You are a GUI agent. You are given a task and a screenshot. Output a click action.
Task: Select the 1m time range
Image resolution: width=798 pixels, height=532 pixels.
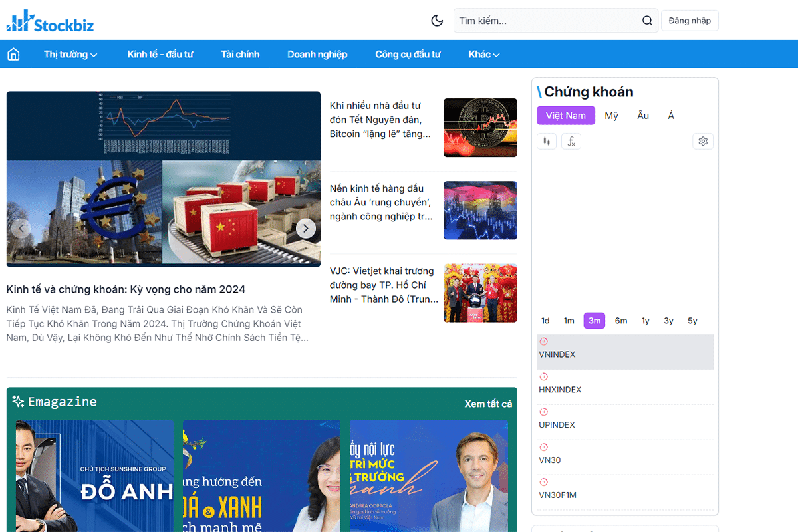tap(569, 321)
